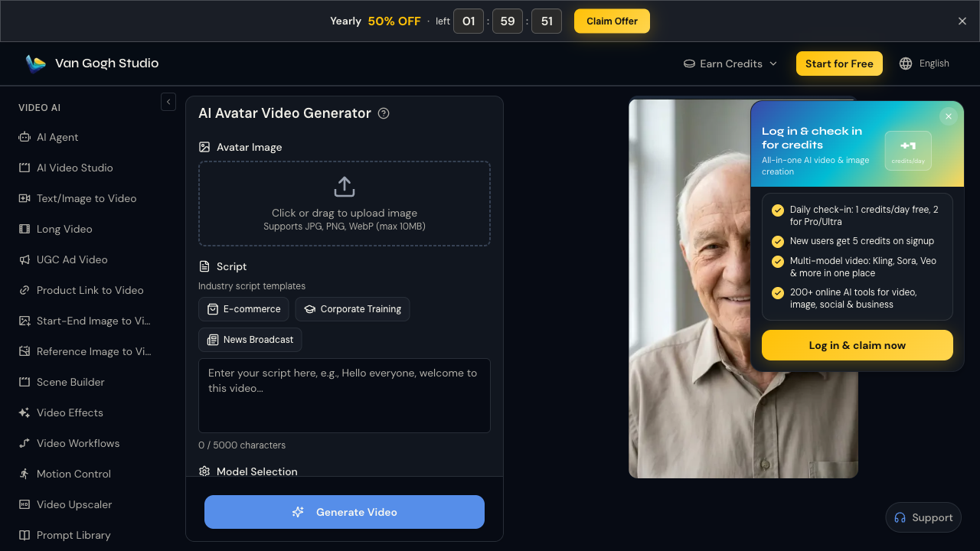Screen dimensions: 980x551
Task: Click the Model Selection gear icon
Action: click(x=204, y=471)
